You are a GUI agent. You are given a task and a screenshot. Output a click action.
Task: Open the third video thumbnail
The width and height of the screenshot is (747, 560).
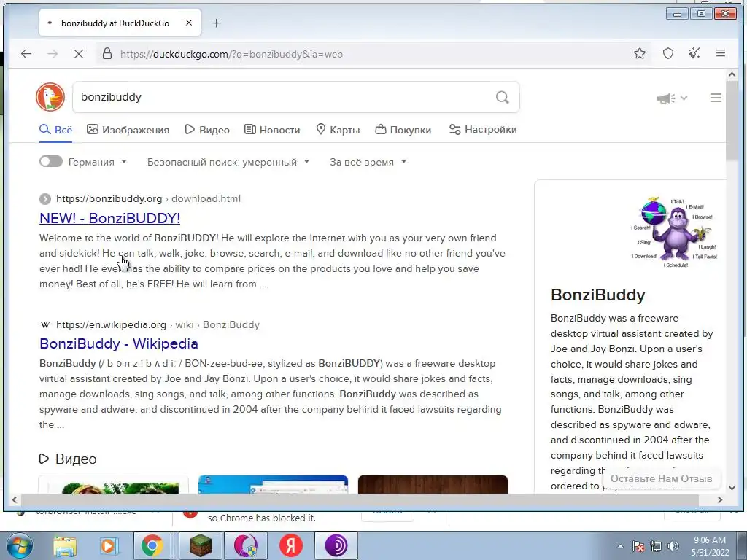click(433, 484)
